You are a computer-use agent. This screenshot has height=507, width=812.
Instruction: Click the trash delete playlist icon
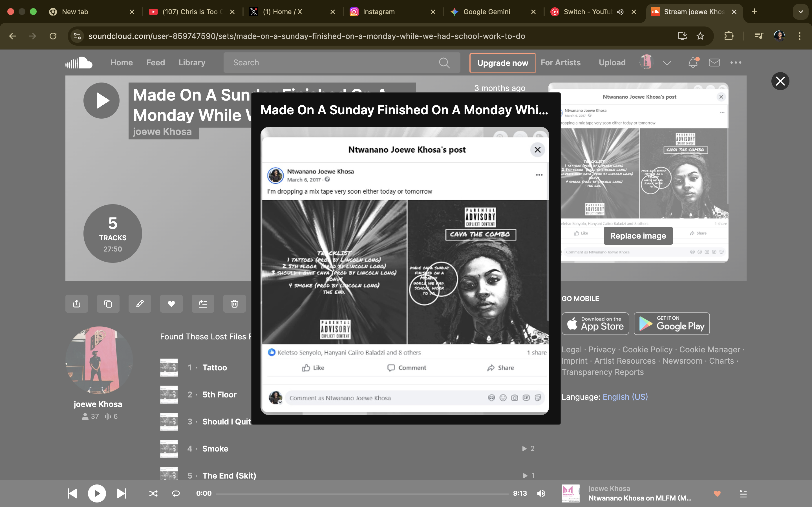(x=234, y=303)
